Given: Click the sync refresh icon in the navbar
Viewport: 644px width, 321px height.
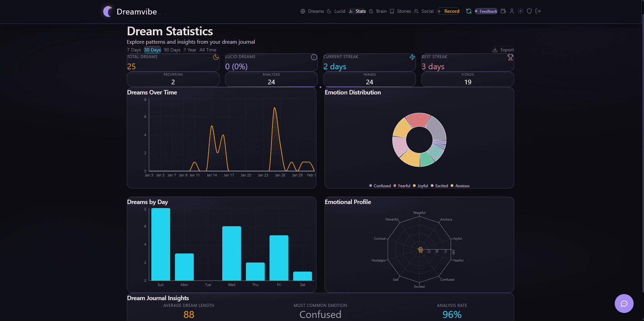Looking at the screenshot, I should [x=468, y=11].
